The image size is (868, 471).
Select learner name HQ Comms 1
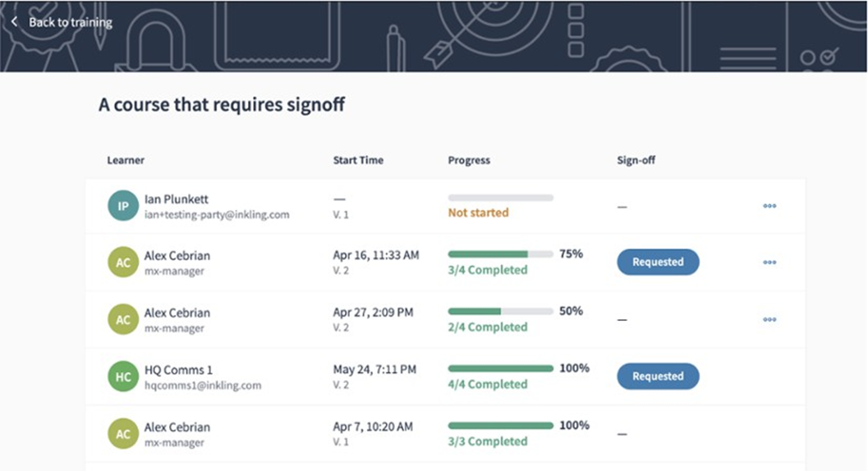pyautogui.click(x=178, y=370)
